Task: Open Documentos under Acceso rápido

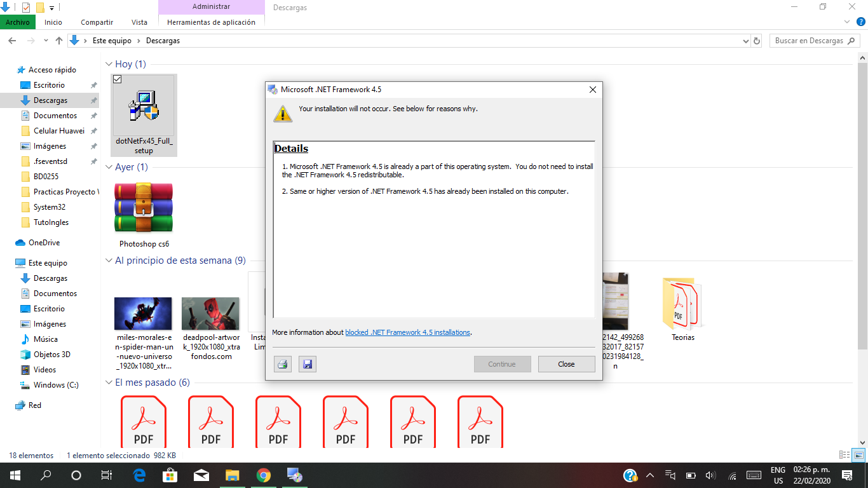Action: (x=55, y=116)
